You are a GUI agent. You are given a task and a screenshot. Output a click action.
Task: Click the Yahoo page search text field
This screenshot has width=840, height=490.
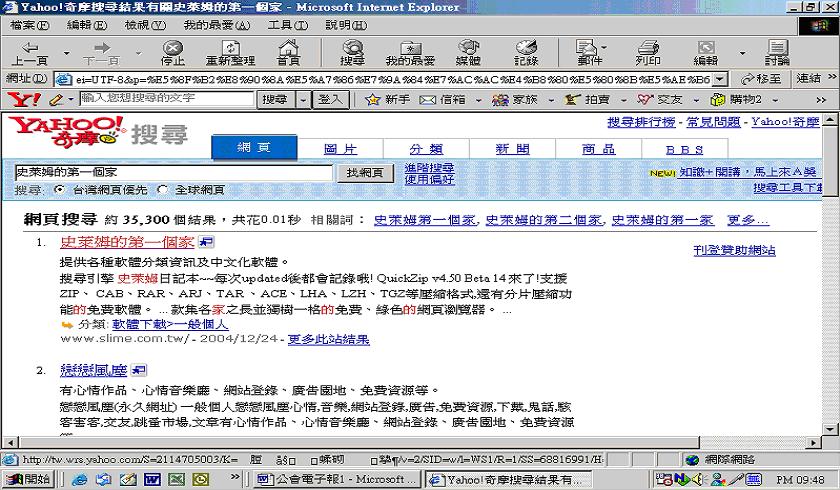click(x=171, y=172)
